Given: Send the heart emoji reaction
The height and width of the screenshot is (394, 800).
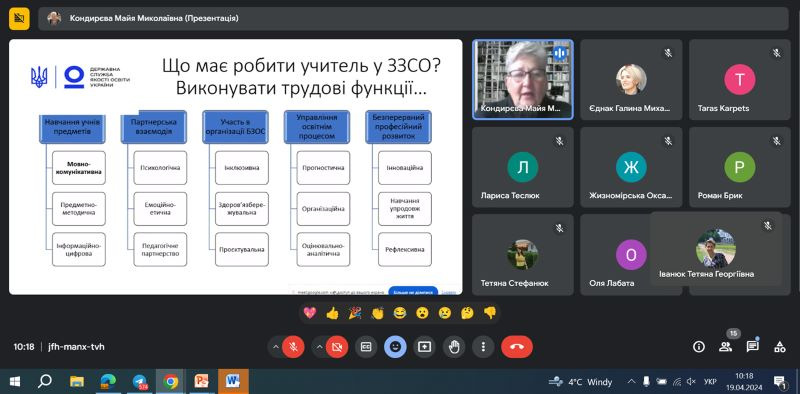Looking at the screenshot, I should (310, 313).
